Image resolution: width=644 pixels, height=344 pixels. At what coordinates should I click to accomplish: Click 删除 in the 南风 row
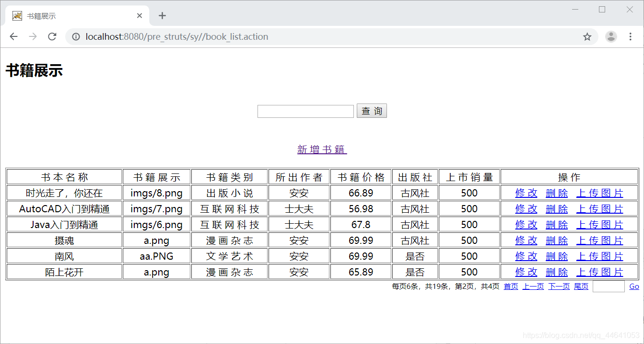point(557,256)
